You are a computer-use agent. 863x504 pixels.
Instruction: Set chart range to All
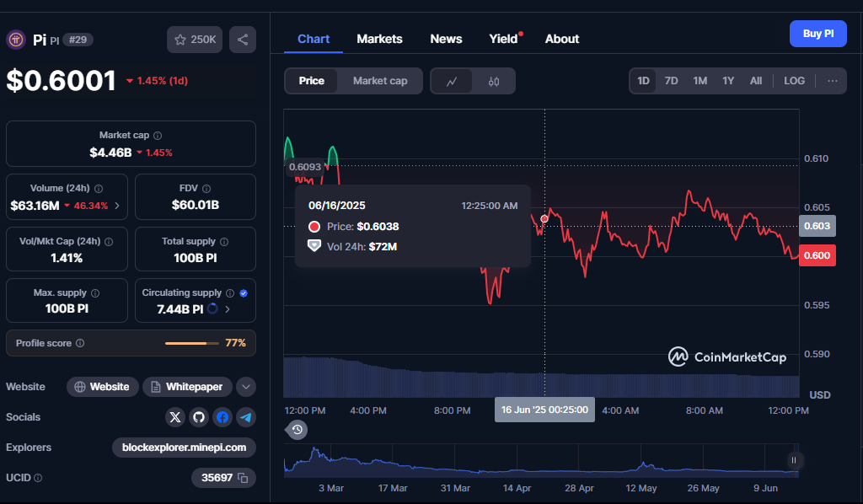(756, 81)
